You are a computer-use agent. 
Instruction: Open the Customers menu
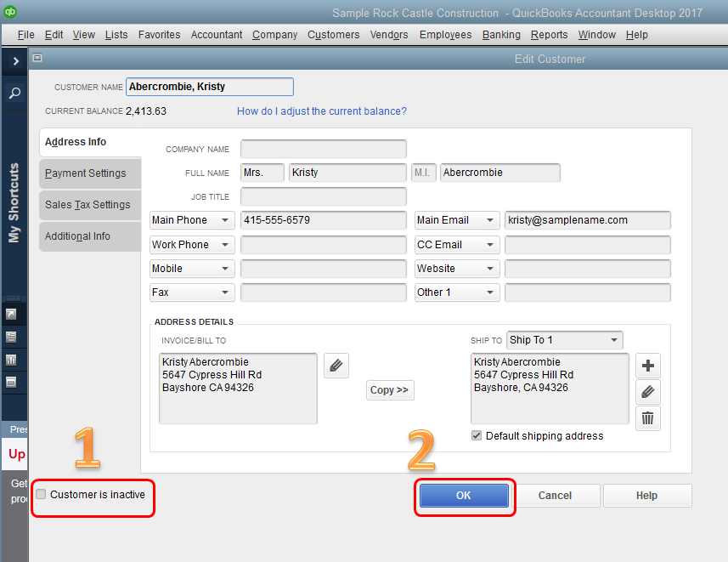[x=333, y=35]
